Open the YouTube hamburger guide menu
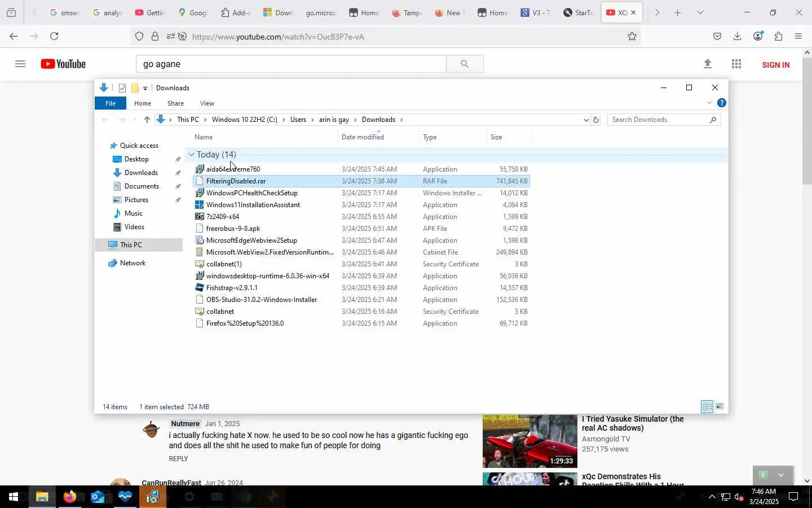The image size is (812, 508). click(20, 64)
